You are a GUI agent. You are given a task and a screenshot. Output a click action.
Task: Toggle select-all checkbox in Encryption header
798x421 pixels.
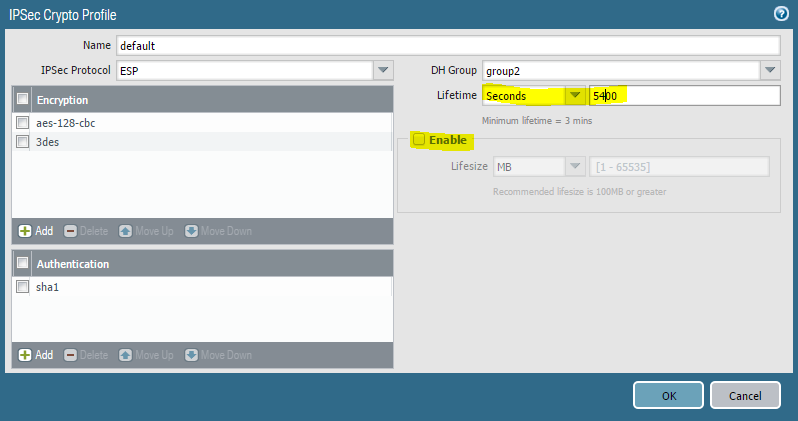[22, 99]
